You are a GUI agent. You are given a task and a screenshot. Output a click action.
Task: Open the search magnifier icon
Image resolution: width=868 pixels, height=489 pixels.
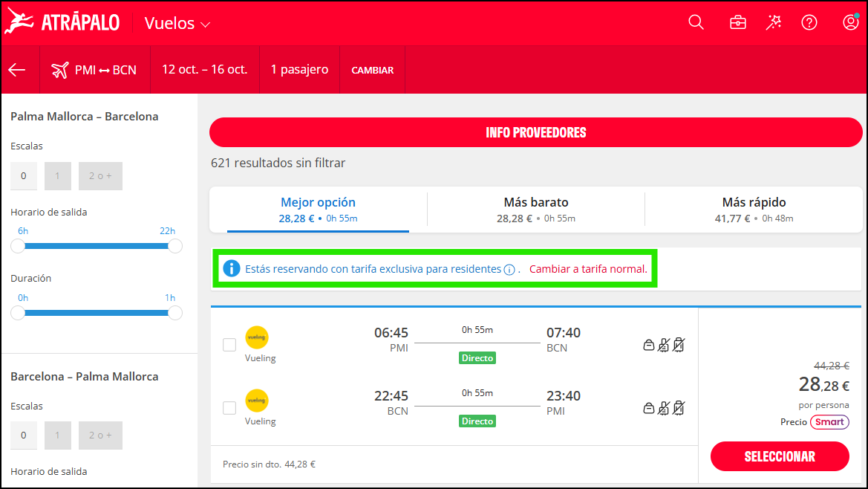(696, 22)
